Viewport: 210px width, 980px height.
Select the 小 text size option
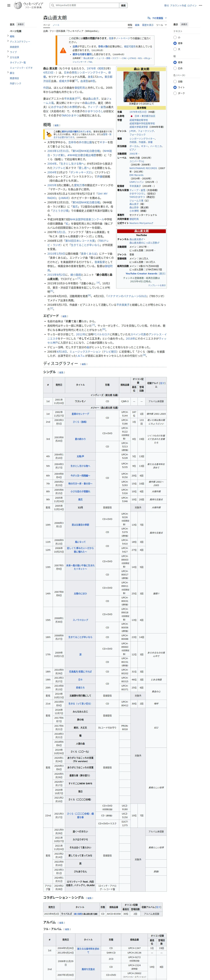pyautogui.click(x=175, y=37)
